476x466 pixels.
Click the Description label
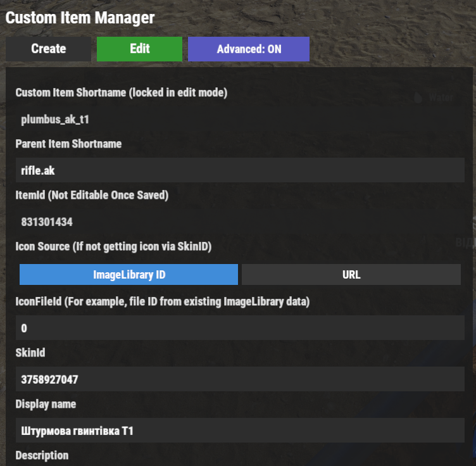click(x=42, y=455)
